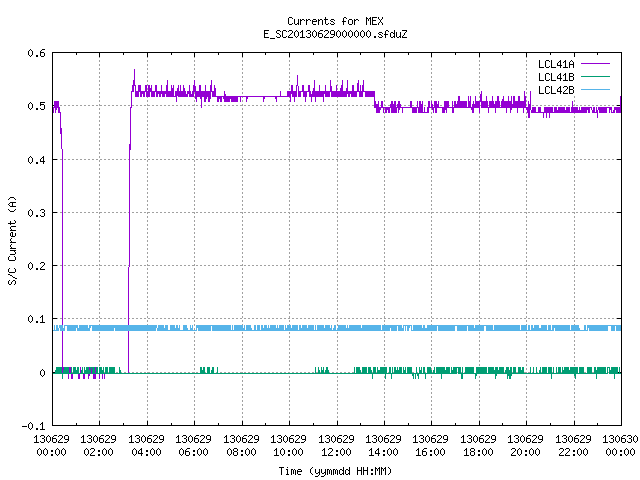Click the x-axis tick label 130629 08:00
This screenshot has width=640, height=480.
[x=241, y=445]
